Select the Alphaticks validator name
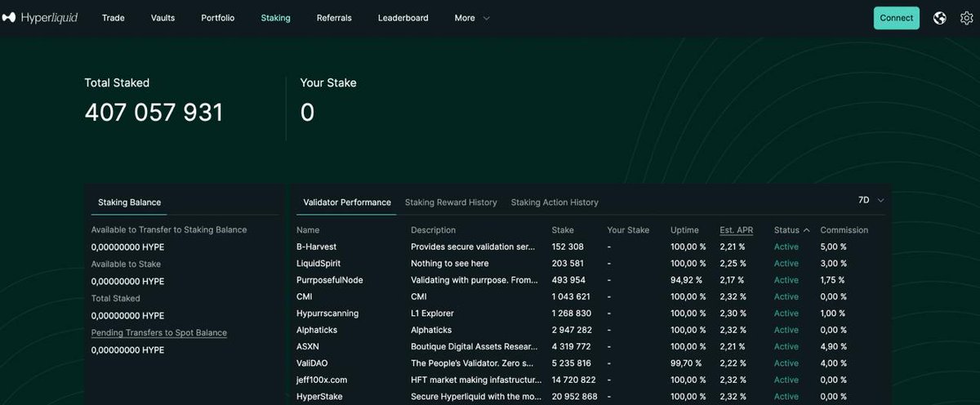980x405 pixels. click(x=317, y=330)
